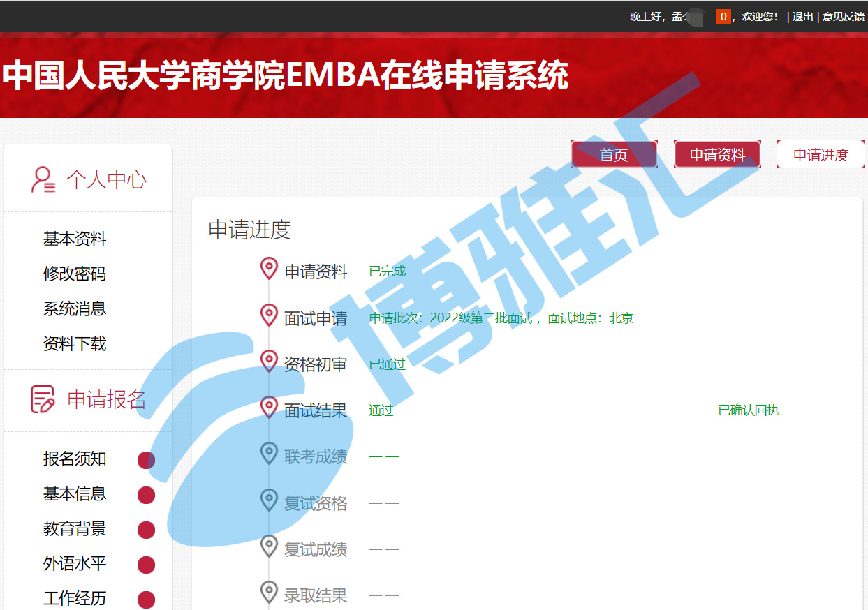The image size is (868, 610).
Task: Click the 已通过 status text
Action: point(387,364)
